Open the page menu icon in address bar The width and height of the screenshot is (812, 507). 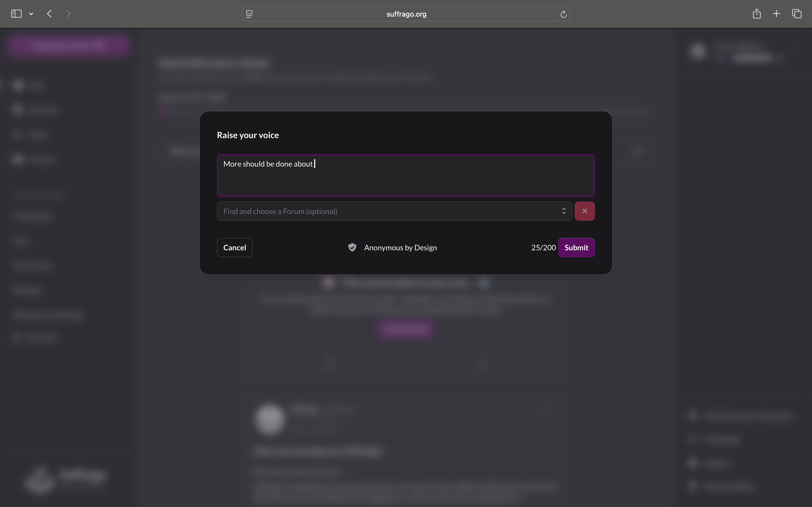coord(249,14)
